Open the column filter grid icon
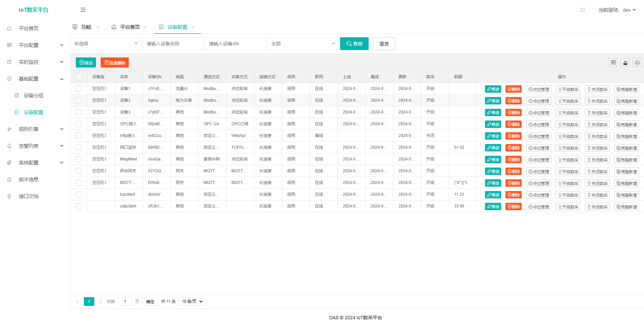The width and height of the screenshot is (644, 325). pos(613,62)
